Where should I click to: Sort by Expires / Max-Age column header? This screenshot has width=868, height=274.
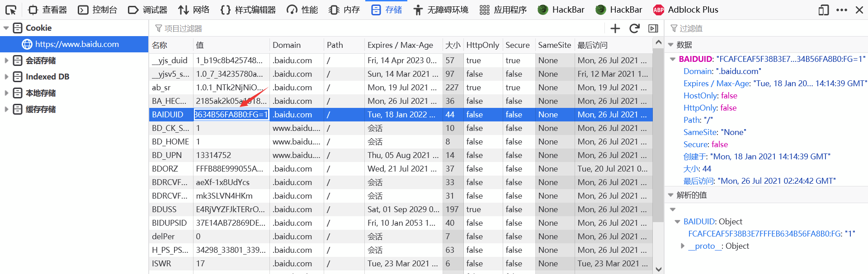coord(403,45)
